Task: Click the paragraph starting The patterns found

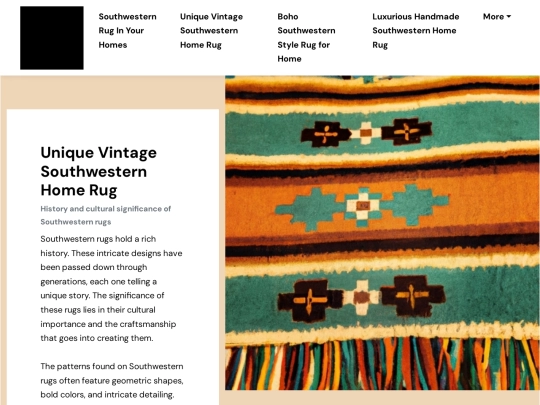Action: (x=112, y=380)
